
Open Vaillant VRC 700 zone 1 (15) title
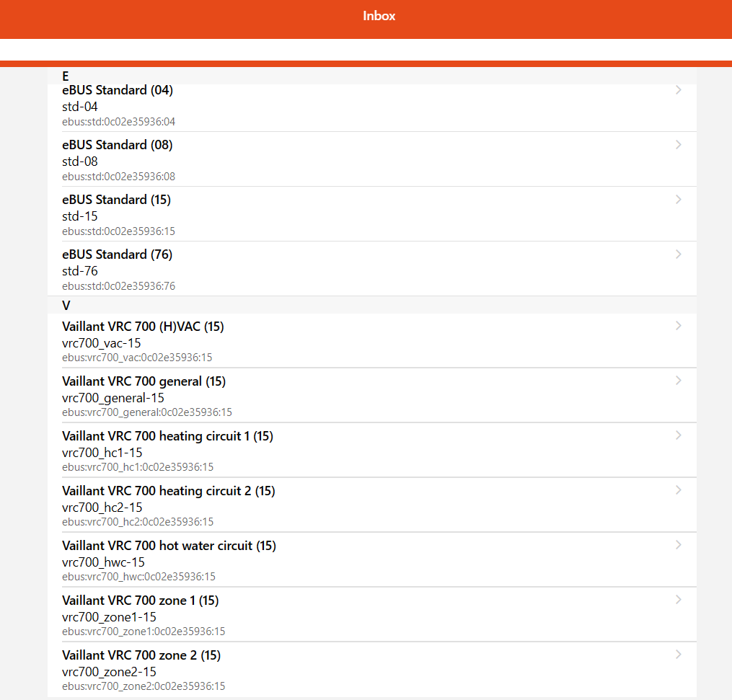pos(140,601)
